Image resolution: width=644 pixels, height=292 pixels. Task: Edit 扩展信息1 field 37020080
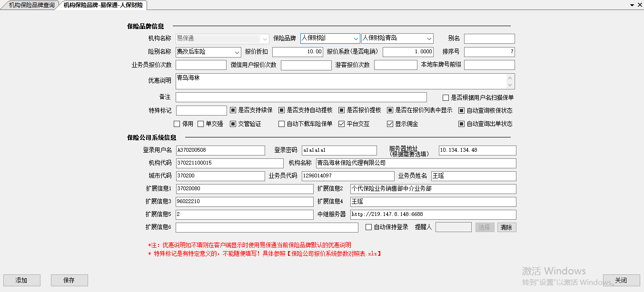pos(245,189)
